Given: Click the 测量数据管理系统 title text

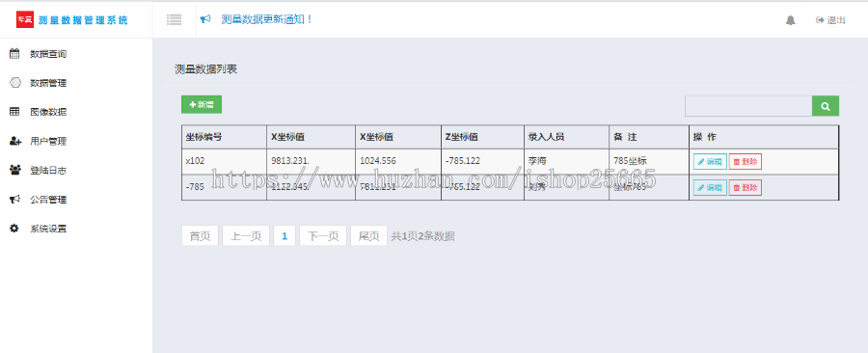Looking at the screenshot, I should (83, 20).
